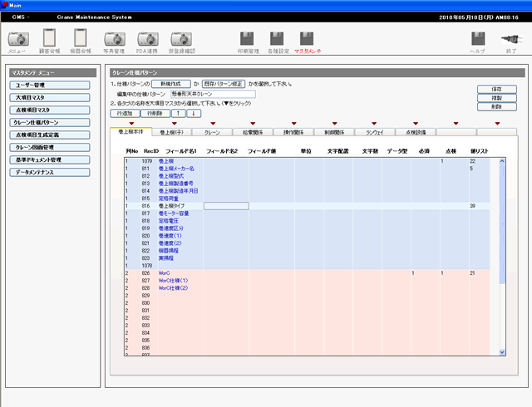Screen dimensions: 532x407
Task: Open データメンテナンス in the master menu
Action: tap(50, 172)
